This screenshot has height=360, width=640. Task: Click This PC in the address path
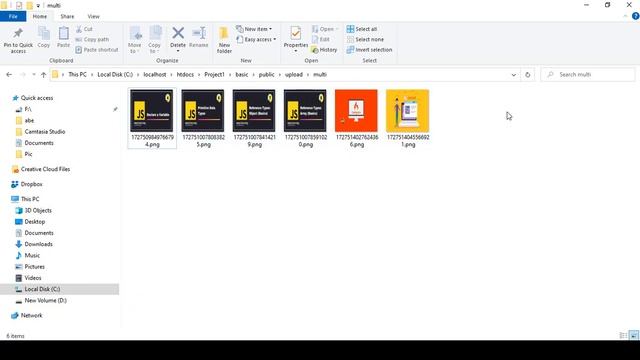tap(77, 75)
